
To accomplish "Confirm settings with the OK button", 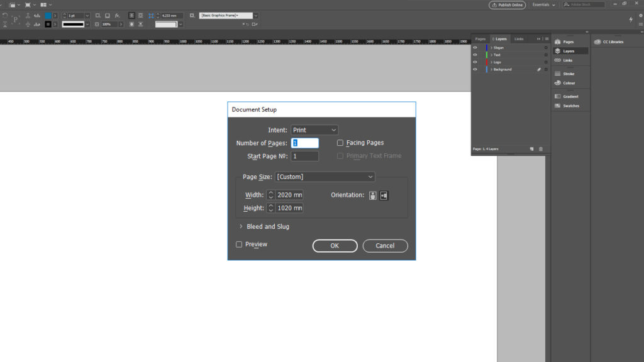I will click(x=335, y=246).
